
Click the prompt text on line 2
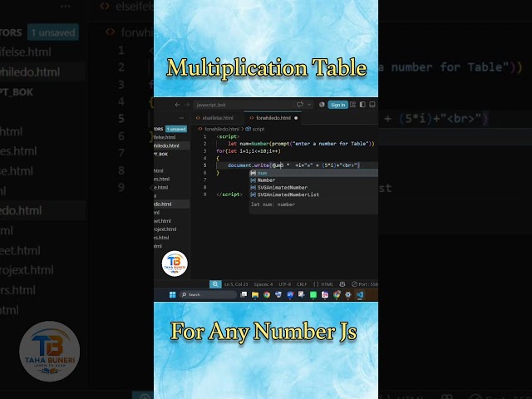[x=280, y=144]
